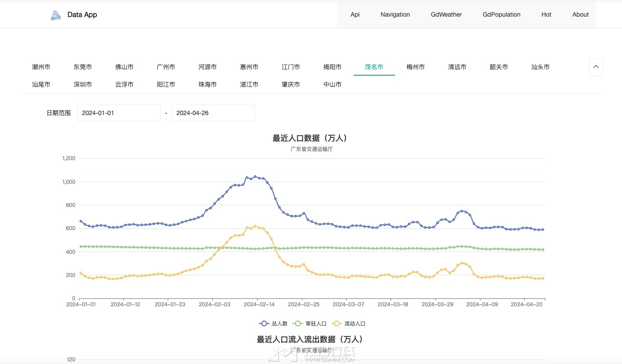
Task: Click the subtitle 广东省交通运输厅 under the population chart
Action: click(311, 149)
